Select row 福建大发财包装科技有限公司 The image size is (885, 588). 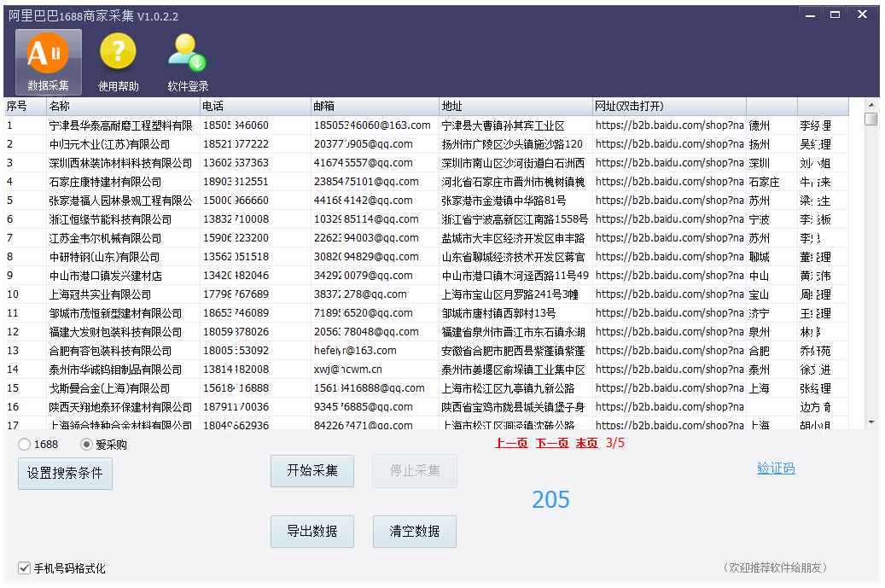(x=427, y=332)
